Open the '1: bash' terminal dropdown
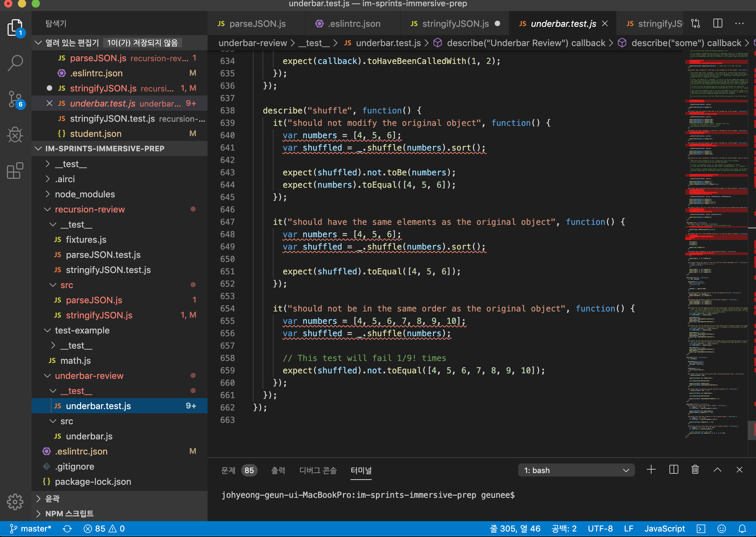The height and width of the screenshot is (537, 756). pos(576,470)
